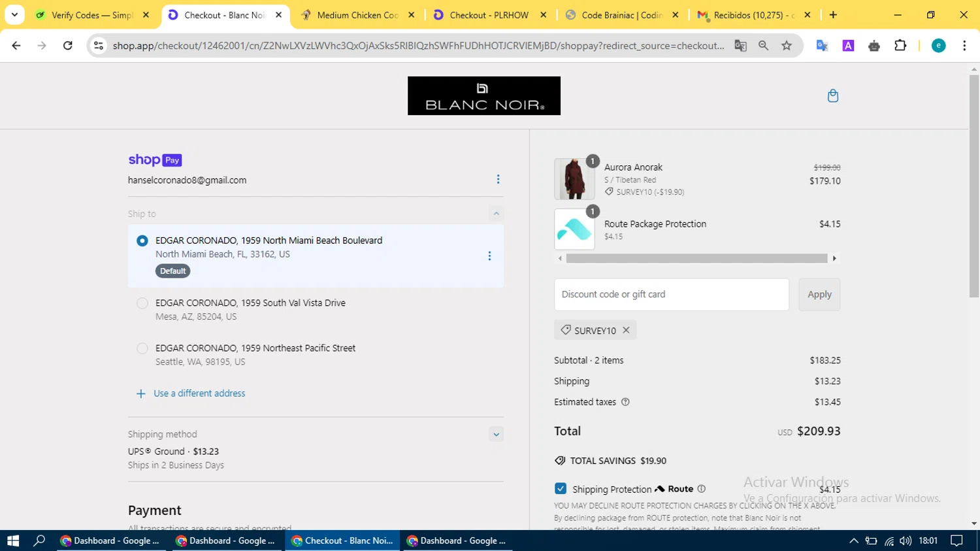Viewport: 980px width, 551px height.
Task: Click the plus icon for different address
Action: click(x=140, y=393)
